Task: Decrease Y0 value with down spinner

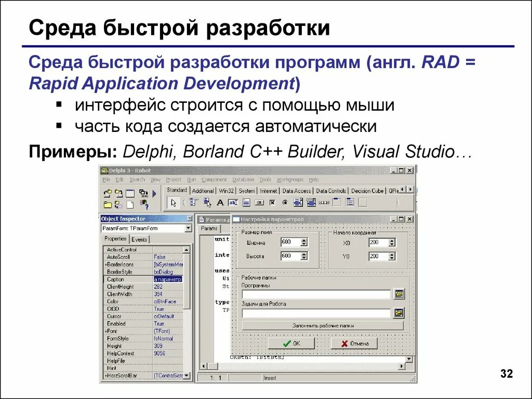Action: point(392,258)
